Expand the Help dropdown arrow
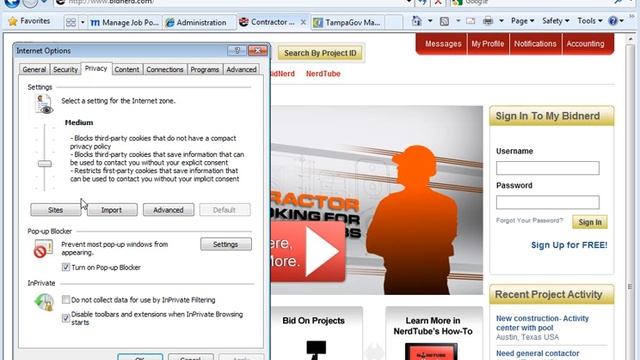Viewport: 640px width, 360px height. coord(622,21)
